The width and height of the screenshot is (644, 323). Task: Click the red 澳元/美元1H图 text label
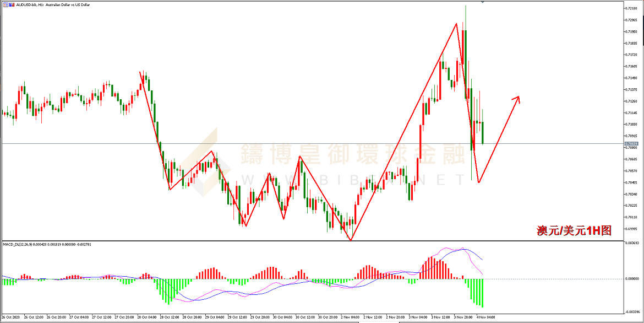[574, 231]
